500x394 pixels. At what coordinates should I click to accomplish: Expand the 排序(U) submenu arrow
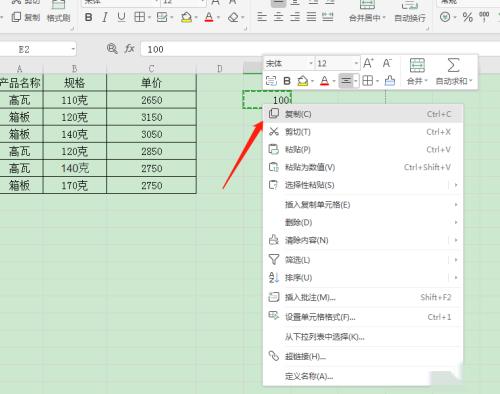[456, 277]
